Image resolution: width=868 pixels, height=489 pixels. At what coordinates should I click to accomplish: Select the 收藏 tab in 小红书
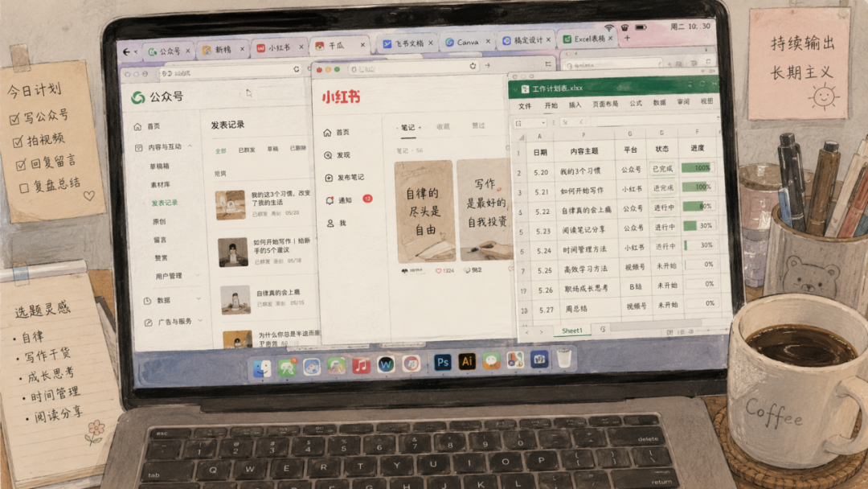(x=443, y=127)
